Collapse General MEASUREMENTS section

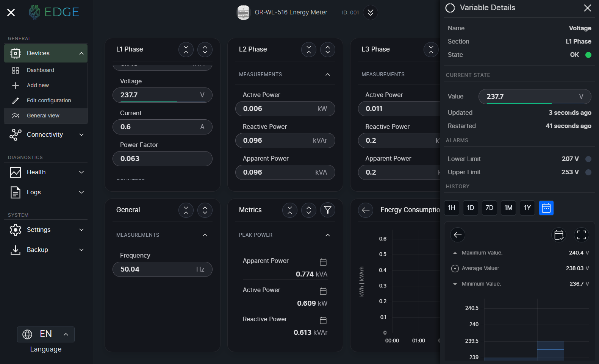tap(205, 235)
